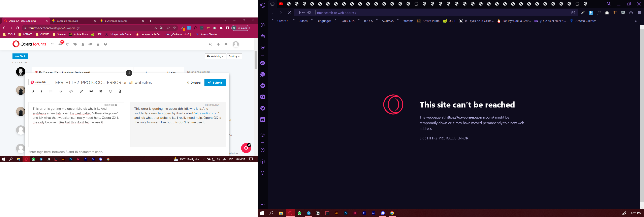Open the Discord sidebar panel icon

click(262, 120)
